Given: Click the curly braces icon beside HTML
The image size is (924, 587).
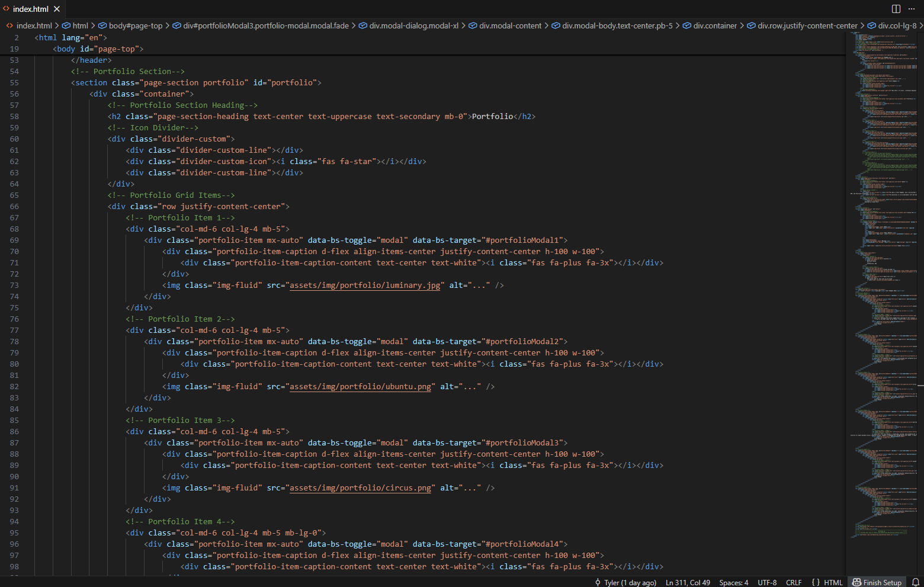Looking at the screenshot, I should (816, 582).
